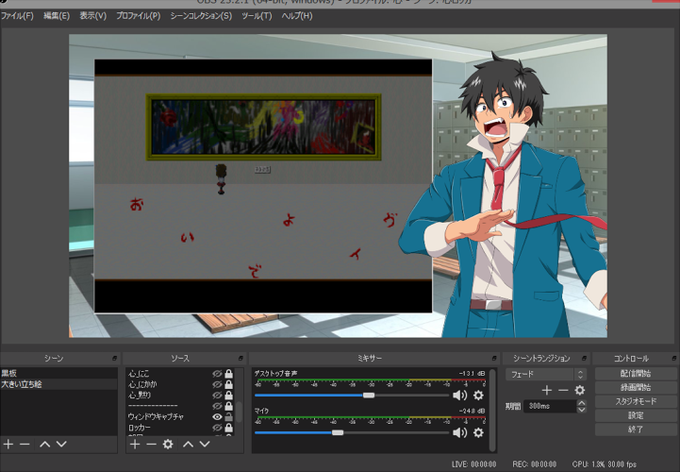The image size is (680, 472).
Task: Open source properties gear icon
Action: (x=168, y=444)
